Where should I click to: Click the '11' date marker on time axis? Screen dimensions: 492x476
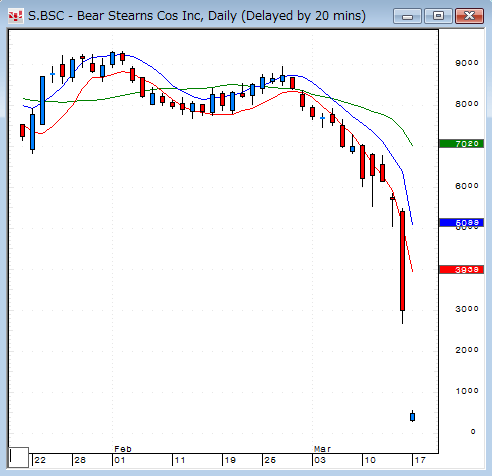click(180, 460)
